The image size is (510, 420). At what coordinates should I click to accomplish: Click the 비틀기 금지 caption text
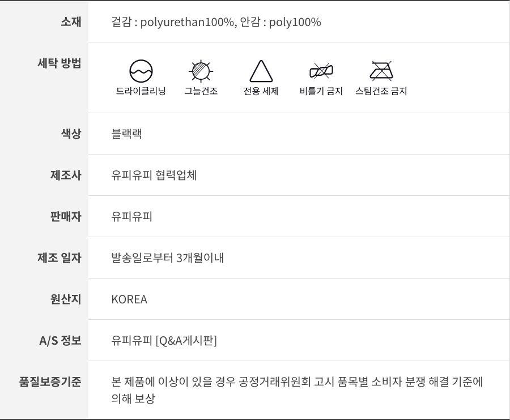[x=321, y=91]
